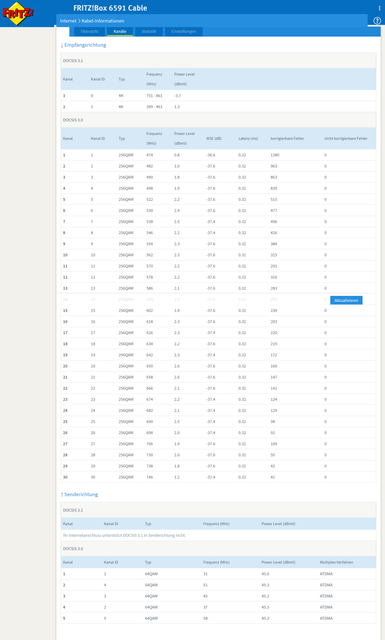This screenshot has width=385, height=640.
Task: Click frequency 474 in DOCSIS 3.0 table
Action: click(149, 155)
